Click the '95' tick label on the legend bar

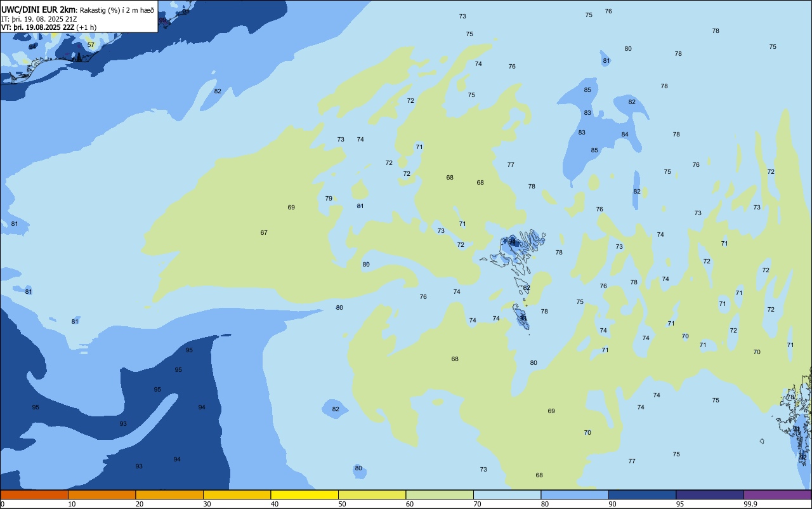tap(680, 504)
